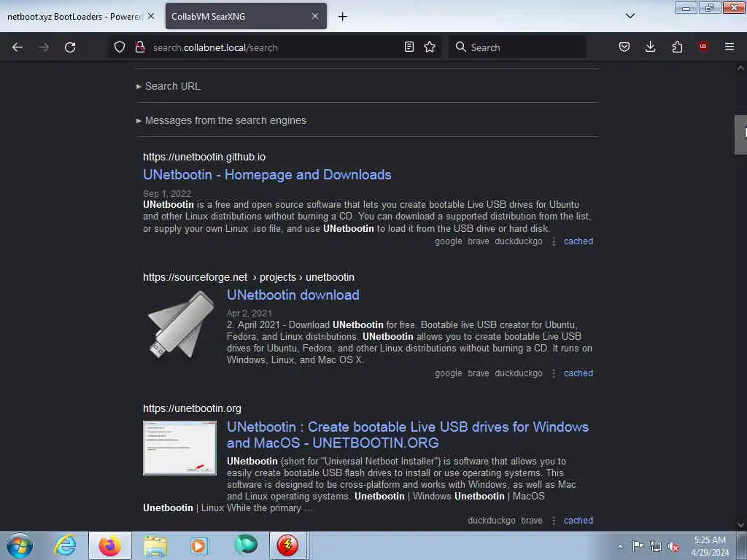The image size is (747, 560).
Task: Click the forward navigation arrow
Action: point(43,47)
